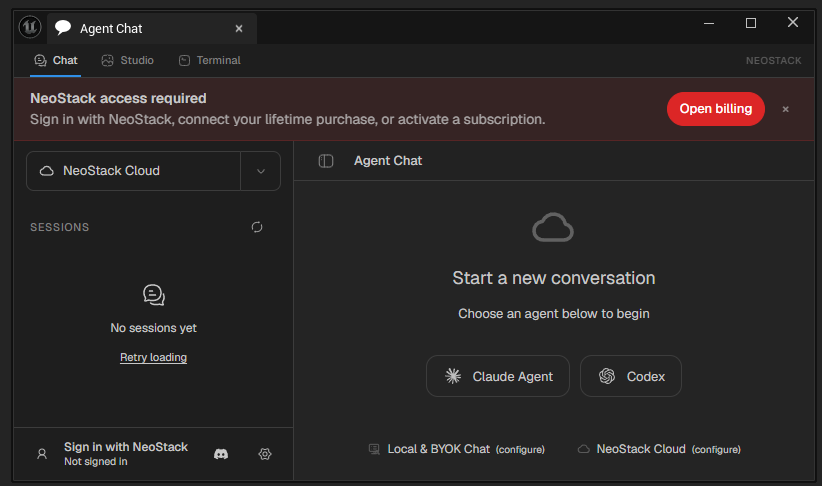
Task: Click the user profile icon
Action: point(42,454)
